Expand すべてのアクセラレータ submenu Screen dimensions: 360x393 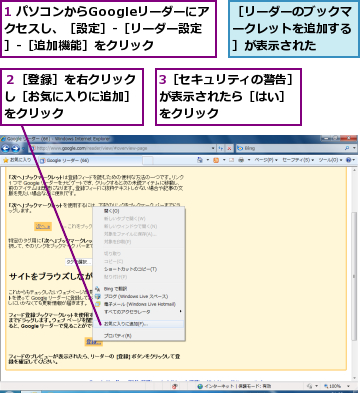coord(139,312)
